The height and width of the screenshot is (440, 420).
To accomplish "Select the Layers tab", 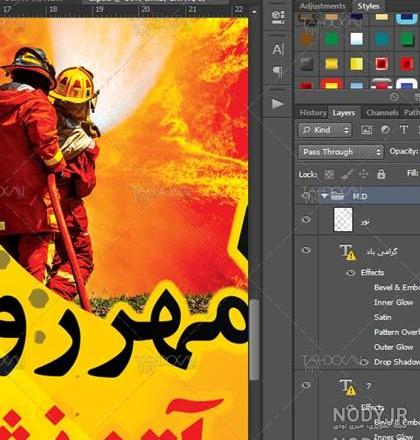I will (x=344, y=113).
